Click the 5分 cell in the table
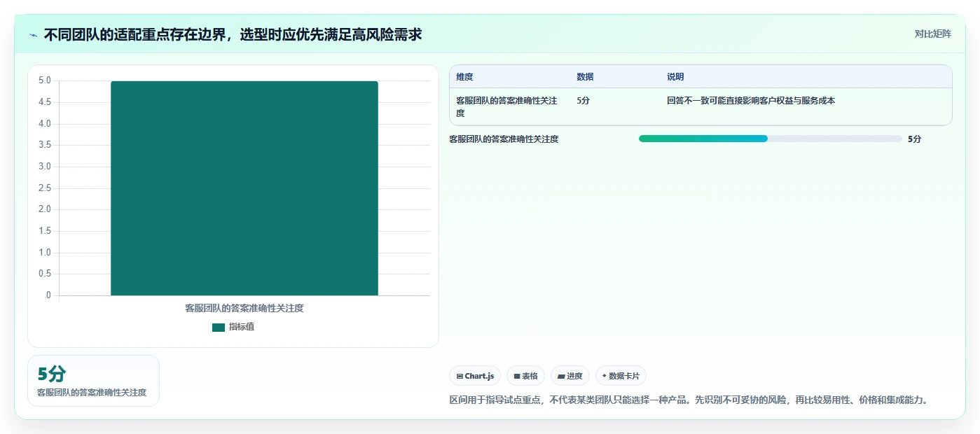980x434 pixels. pos(583,101)
